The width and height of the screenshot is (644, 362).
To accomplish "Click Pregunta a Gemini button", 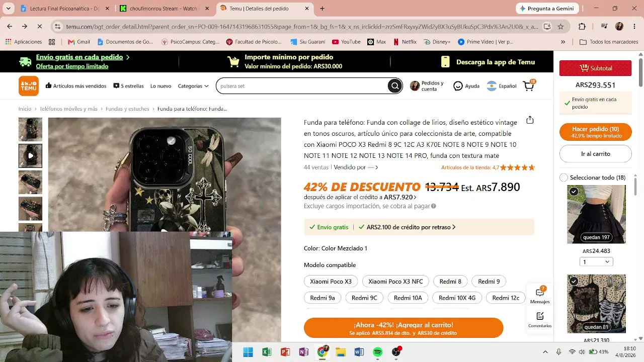I will coord(547,9).
